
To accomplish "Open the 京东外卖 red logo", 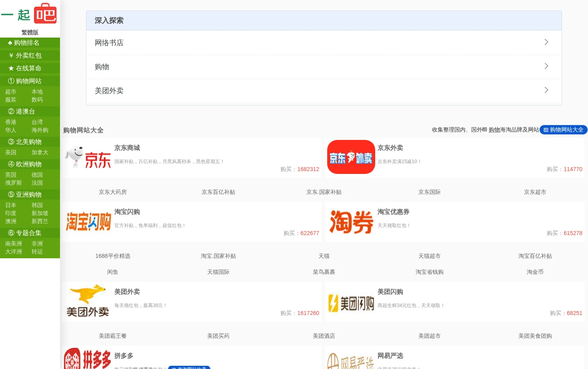I will tap(351, 157).
